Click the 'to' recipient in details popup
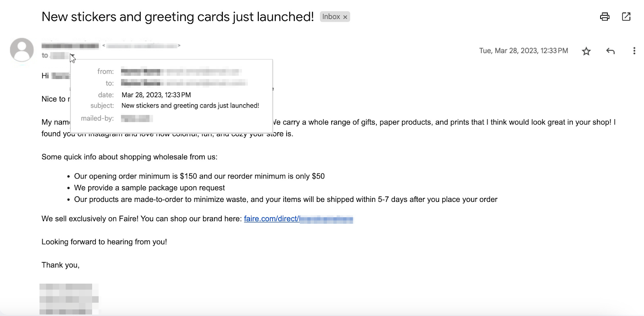Screen dimensions: 644x316 (x=184, y=83)
